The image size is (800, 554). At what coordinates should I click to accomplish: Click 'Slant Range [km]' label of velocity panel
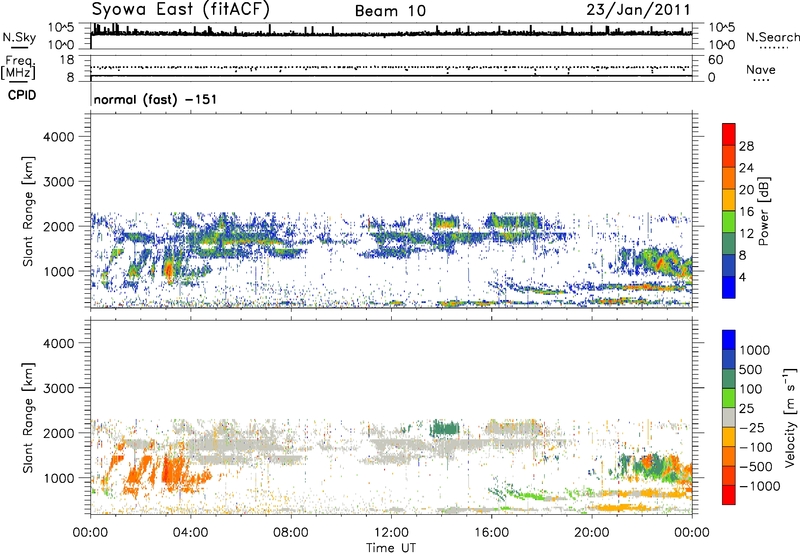tap(28, 417)
